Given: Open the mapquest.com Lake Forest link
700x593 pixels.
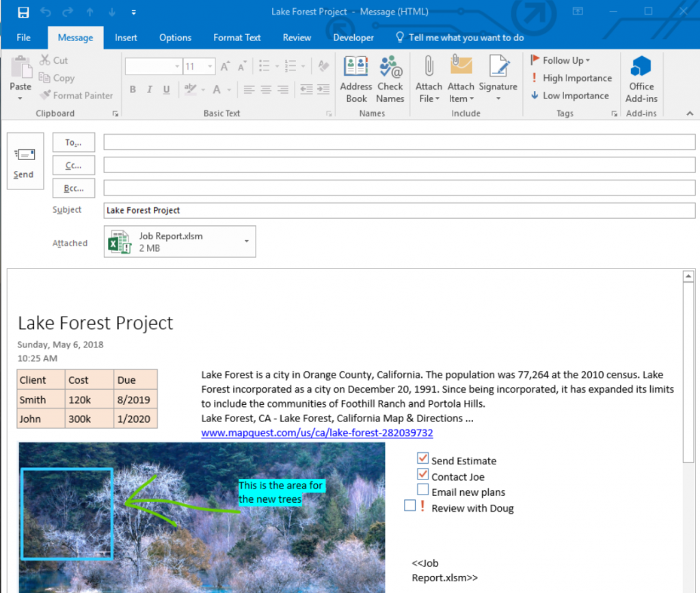Looking at the screenshot, I should tap(317, 433).
